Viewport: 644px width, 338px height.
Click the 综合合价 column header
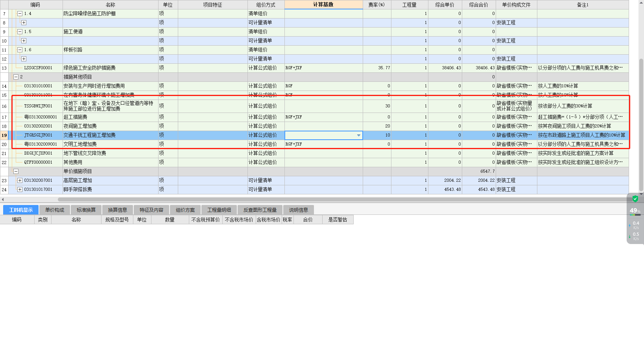coord(479,5)
